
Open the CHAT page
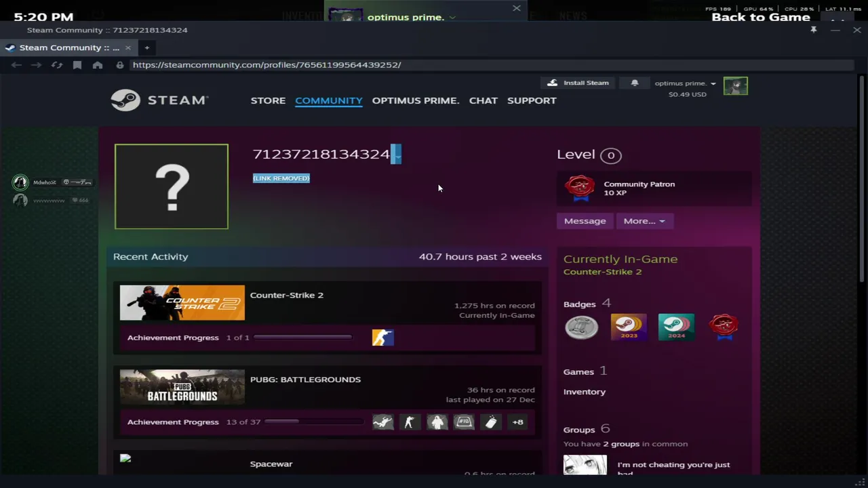coord(484,100)
